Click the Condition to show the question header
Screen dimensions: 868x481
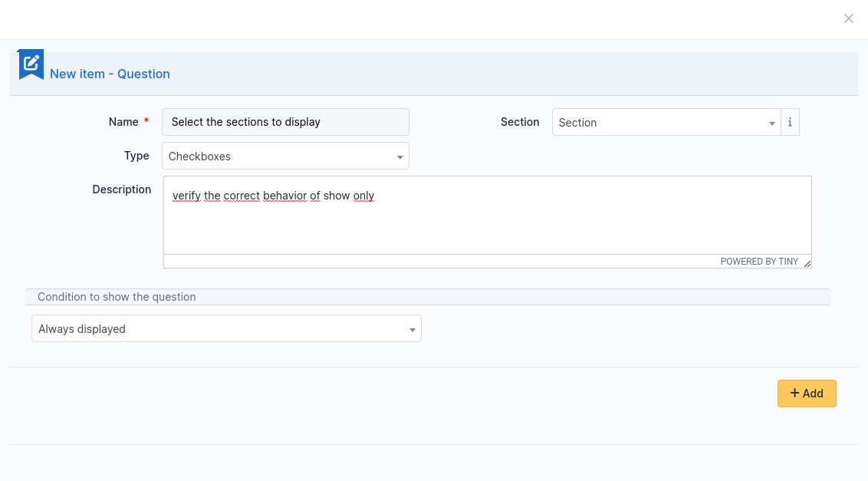pyautogui.click(x=117, y=297)
